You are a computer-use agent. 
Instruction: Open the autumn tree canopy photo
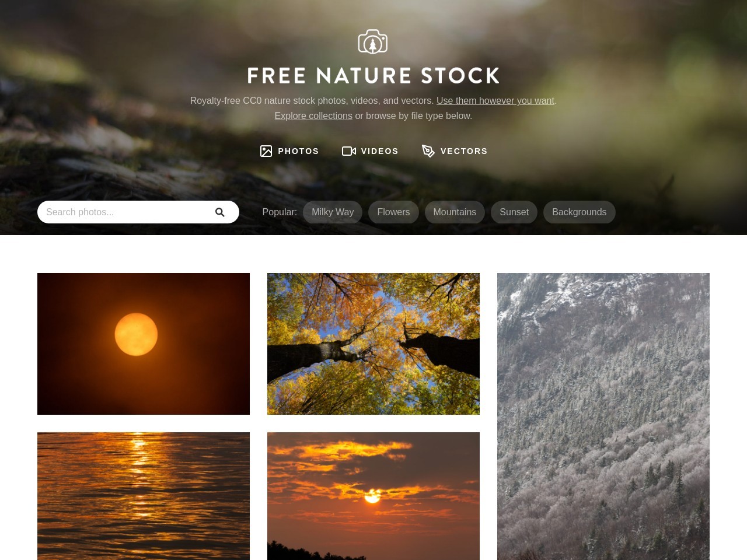[373, 344]
